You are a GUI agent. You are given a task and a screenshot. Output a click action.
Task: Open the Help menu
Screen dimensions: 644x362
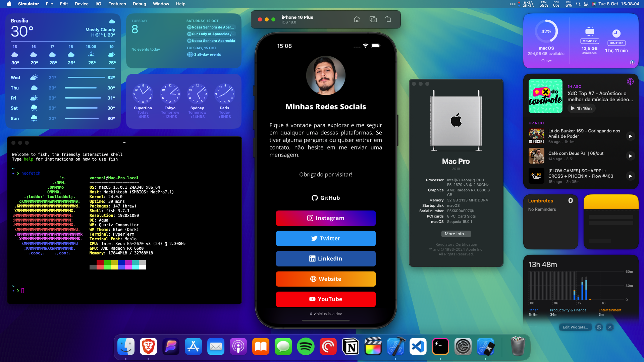coord(180,4)
